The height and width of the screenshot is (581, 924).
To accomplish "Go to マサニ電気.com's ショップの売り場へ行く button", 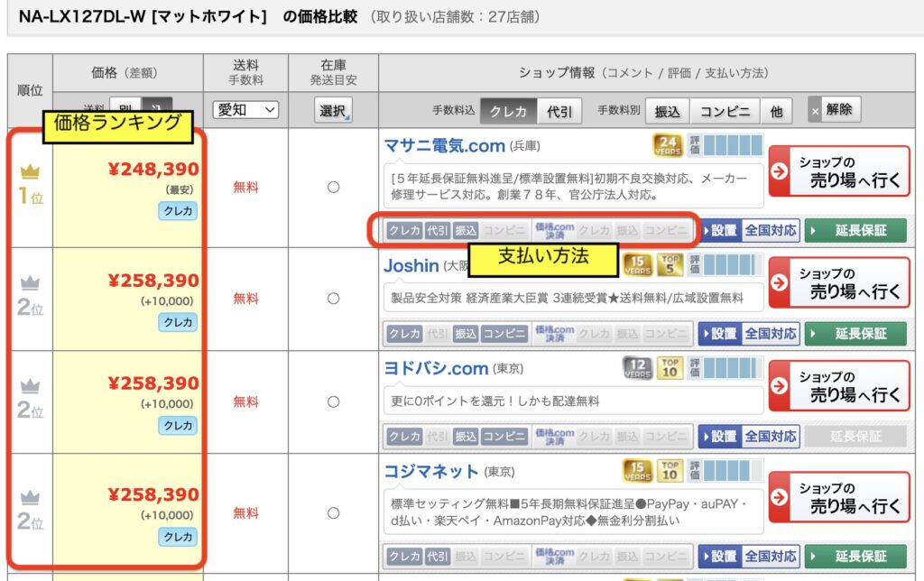I will click(839, 171).
